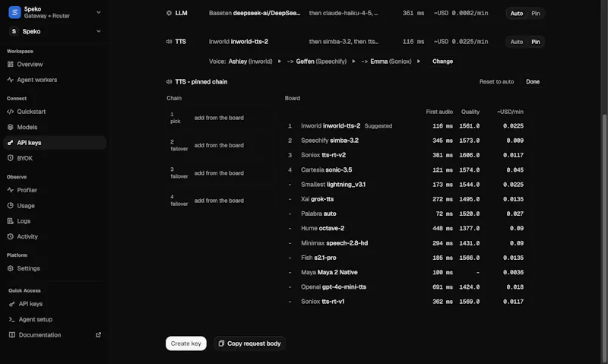Select chain slot 1 pick
The height and width of the screenshot is (364, 608).
pyautogui.click(x=219, y=118)
